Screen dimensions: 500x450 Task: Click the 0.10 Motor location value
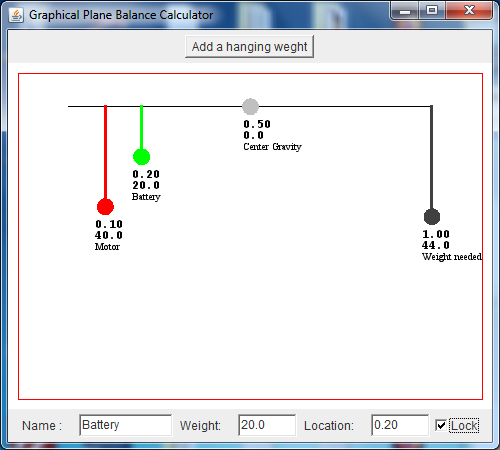click(x=109, y=224)
